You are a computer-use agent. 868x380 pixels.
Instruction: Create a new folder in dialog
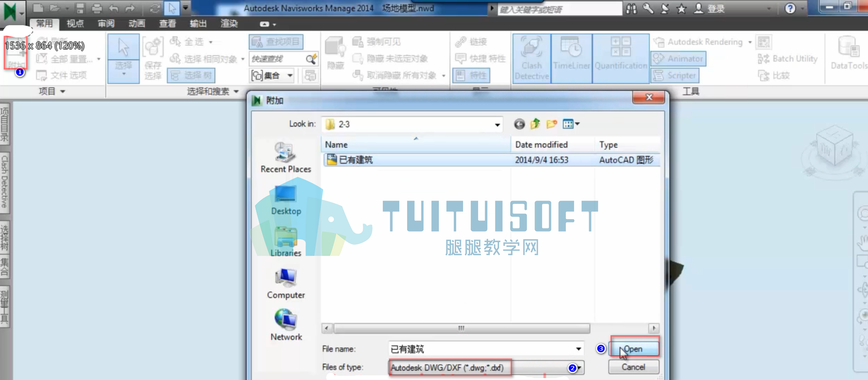tap(552, 124)
